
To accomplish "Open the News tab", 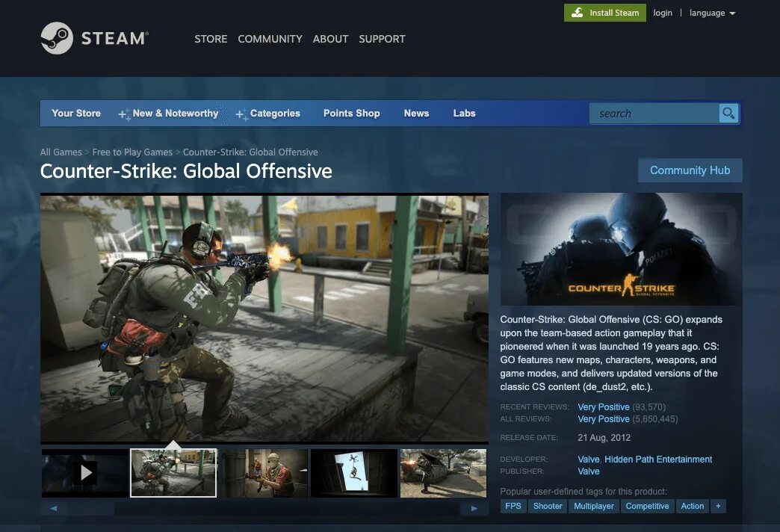I will tap(416, 114).
